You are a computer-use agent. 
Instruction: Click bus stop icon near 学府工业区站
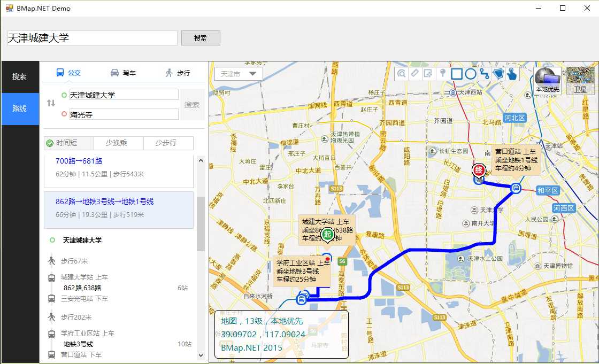point(302,299)
